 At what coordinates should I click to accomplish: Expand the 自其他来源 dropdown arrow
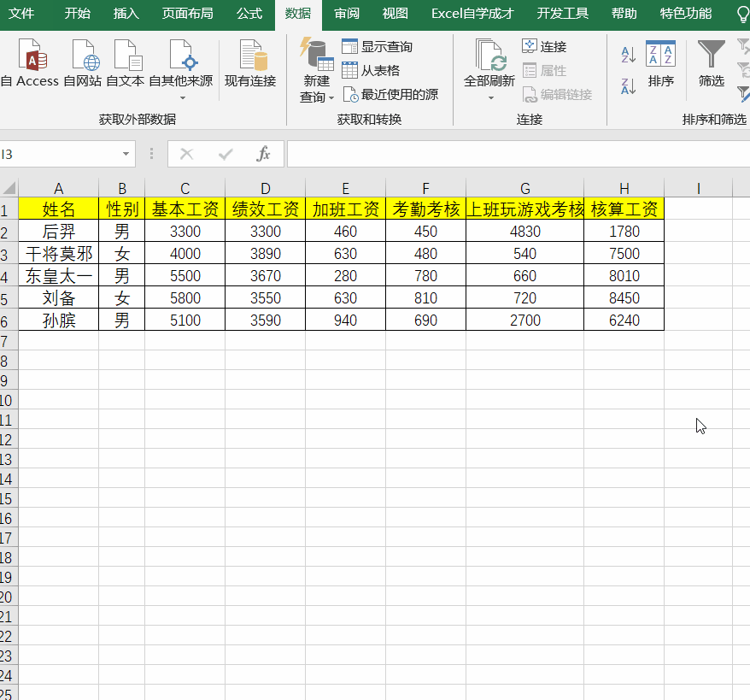pyautogui.click(x=185, y=96)
